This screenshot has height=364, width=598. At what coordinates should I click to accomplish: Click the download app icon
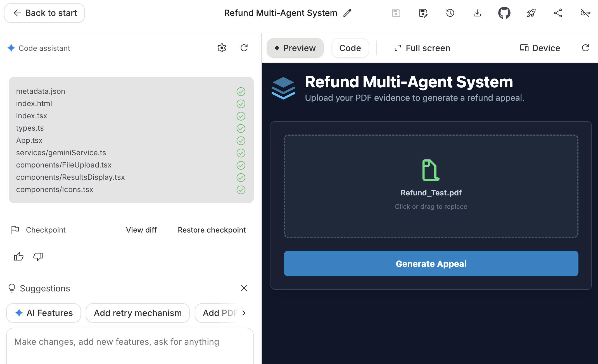[x=477, y=13]
